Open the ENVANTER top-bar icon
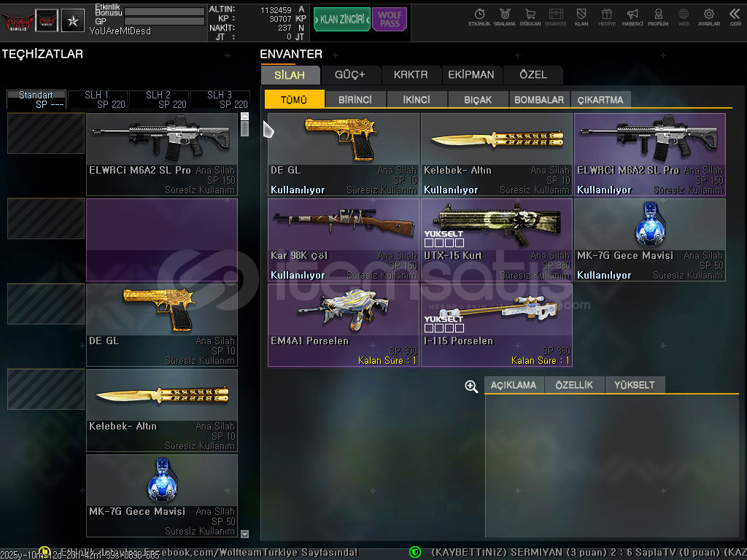Viewport: 747px width, 560px height. [555, 17]
